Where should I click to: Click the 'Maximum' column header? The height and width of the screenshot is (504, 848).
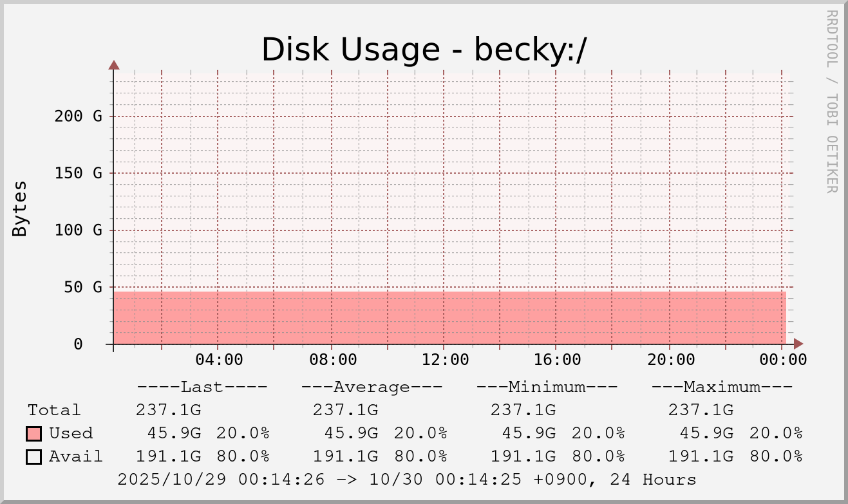(x=722, y=387)
